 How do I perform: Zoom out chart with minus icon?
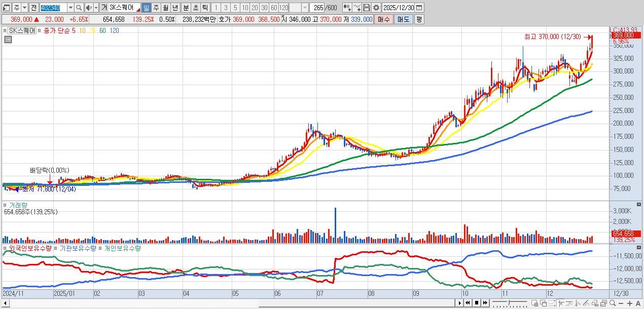click(x=621, y=303)
